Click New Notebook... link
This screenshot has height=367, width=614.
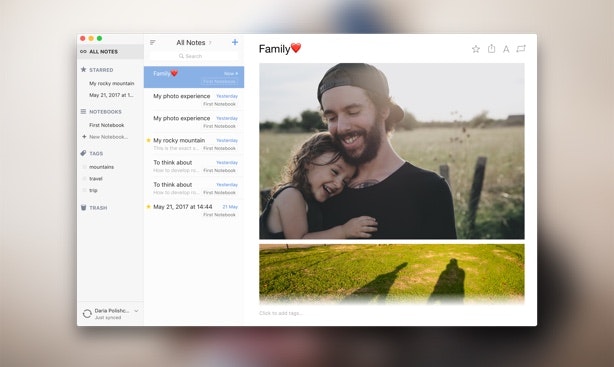tap(108, 137)
